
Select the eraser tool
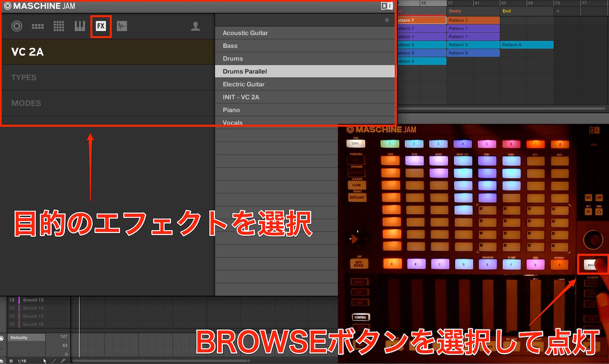pos(63,361)
